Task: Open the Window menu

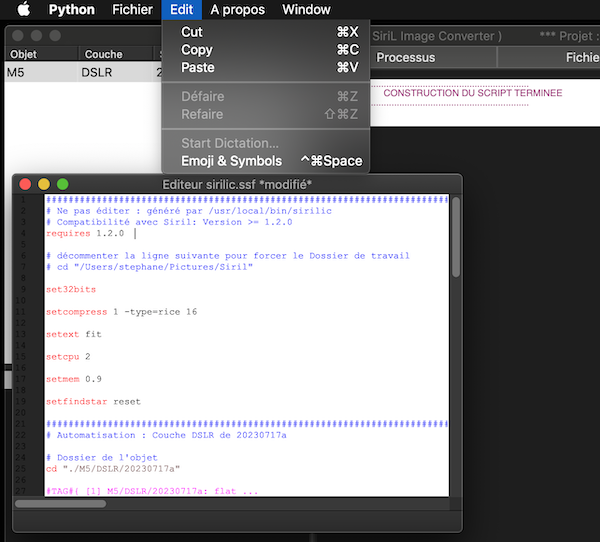Action: [307, 10]
